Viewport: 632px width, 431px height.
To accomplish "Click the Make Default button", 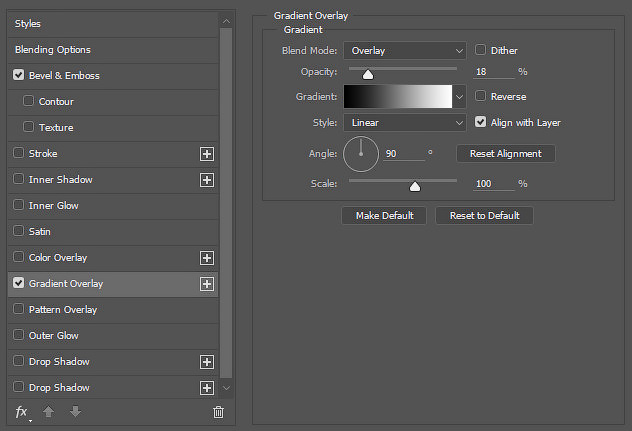I will pyautogui.click(x=384, y=216).
